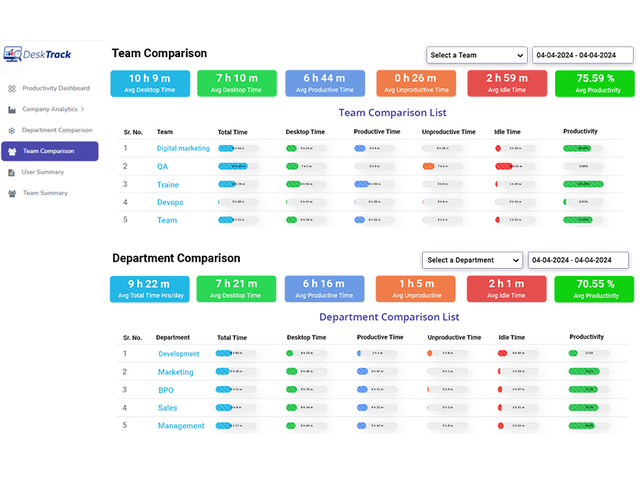This screenshot has width=640, height=480.
Task: Open the Select a Team dropdown
Action: pos(476,55)
